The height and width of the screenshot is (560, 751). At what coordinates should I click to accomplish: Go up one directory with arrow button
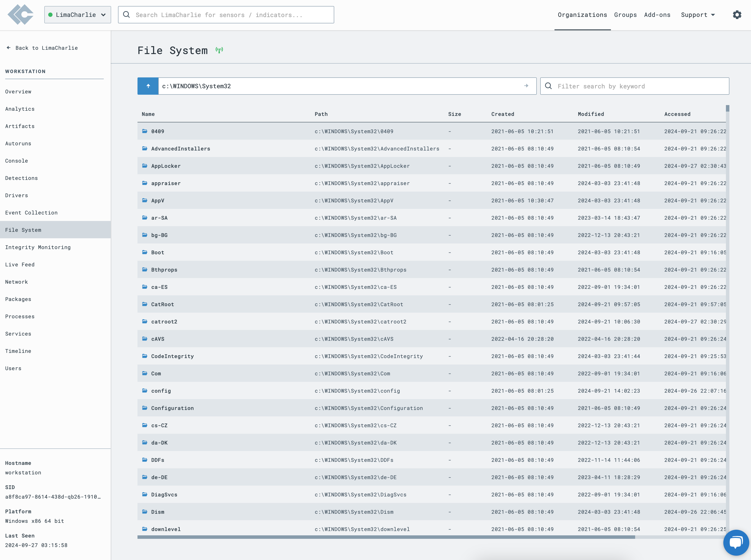click(148, 86)
